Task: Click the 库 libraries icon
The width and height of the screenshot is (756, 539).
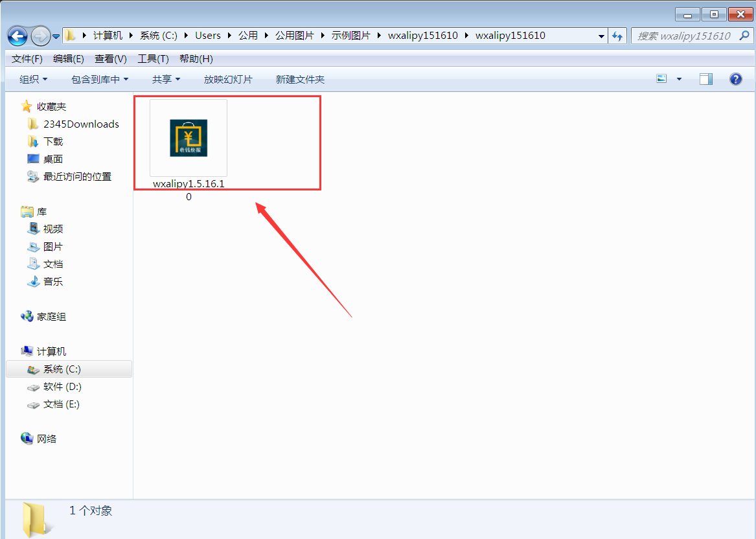Action: [x=27, y=212]
